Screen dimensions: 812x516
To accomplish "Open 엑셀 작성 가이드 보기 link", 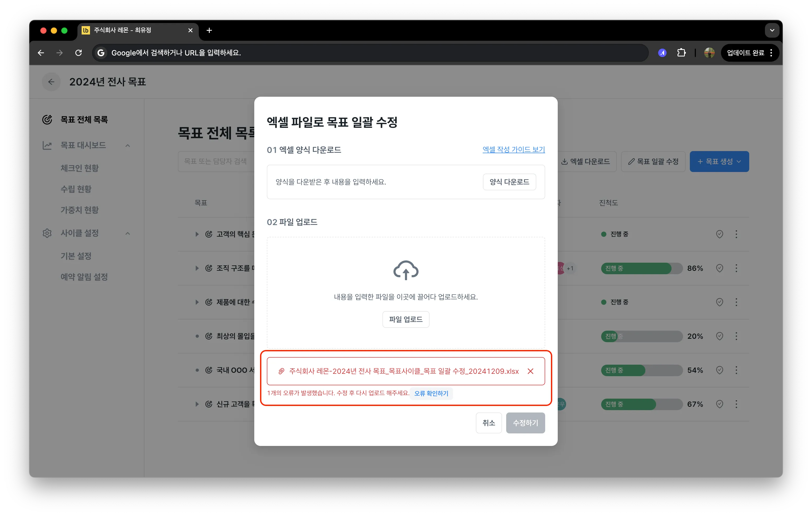I will tap(514, 149).
